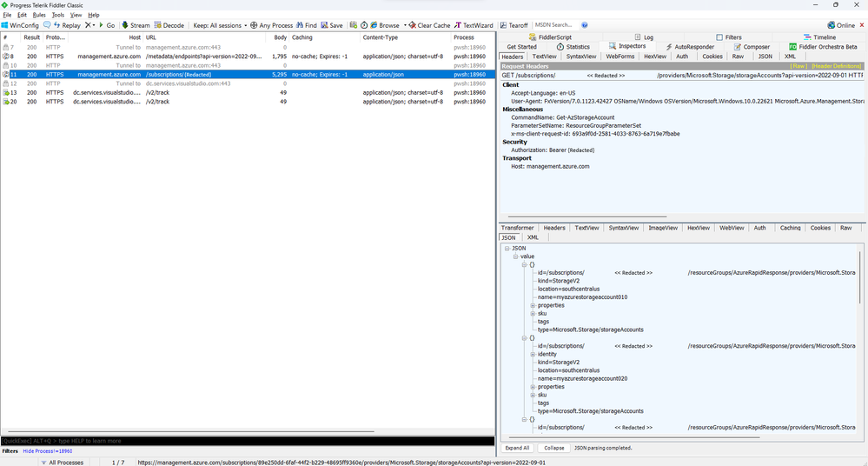Replay the selected session
The height and width of the screenshot is (466, 868).
click(x=67, y=25)
